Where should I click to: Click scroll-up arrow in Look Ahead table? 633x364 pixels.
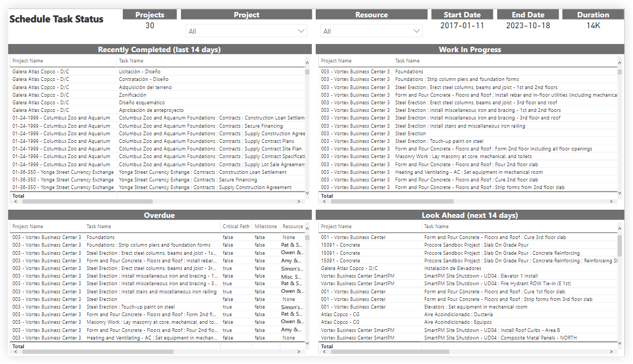coord(619,229)
